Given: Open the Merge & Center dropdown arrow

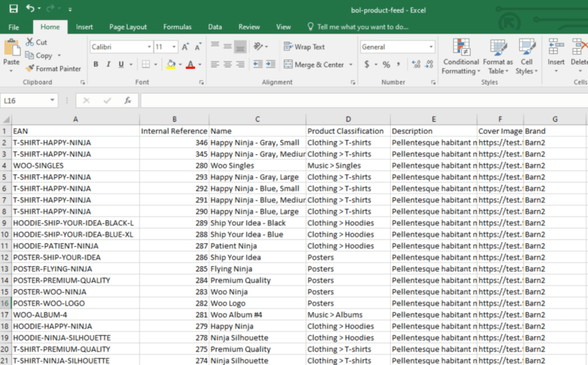Looking at the screenshot, I should (351, 65).
